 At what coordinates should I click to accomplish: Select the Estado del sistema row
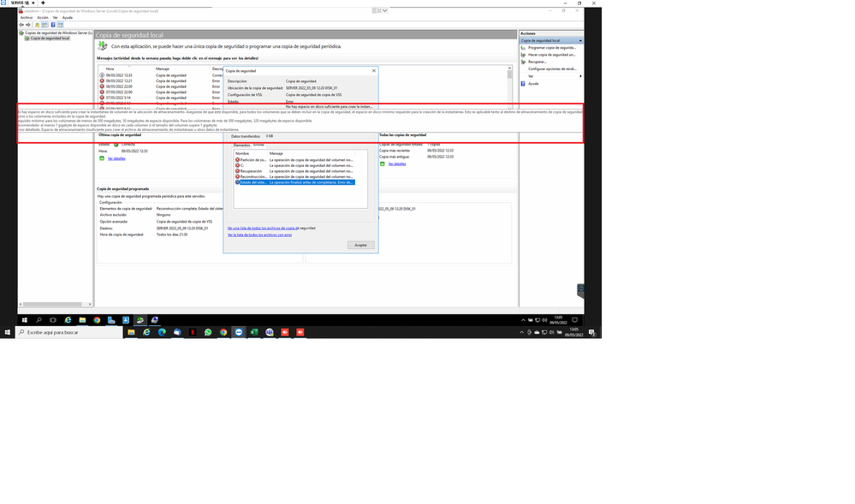pos(294,182)
